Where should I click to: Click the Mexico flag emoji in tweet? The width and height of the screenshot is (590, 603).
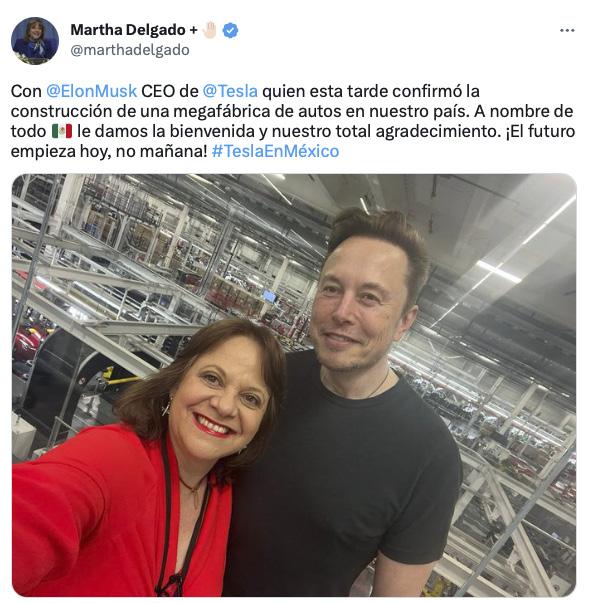point(62,131)
